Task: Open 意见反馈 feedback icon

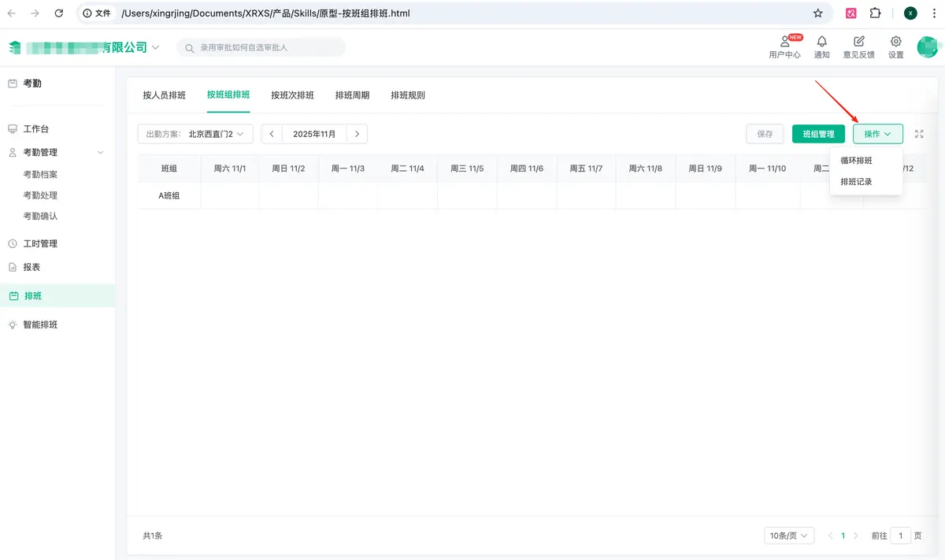Action: pyautogui.click(x=858, y=43)
